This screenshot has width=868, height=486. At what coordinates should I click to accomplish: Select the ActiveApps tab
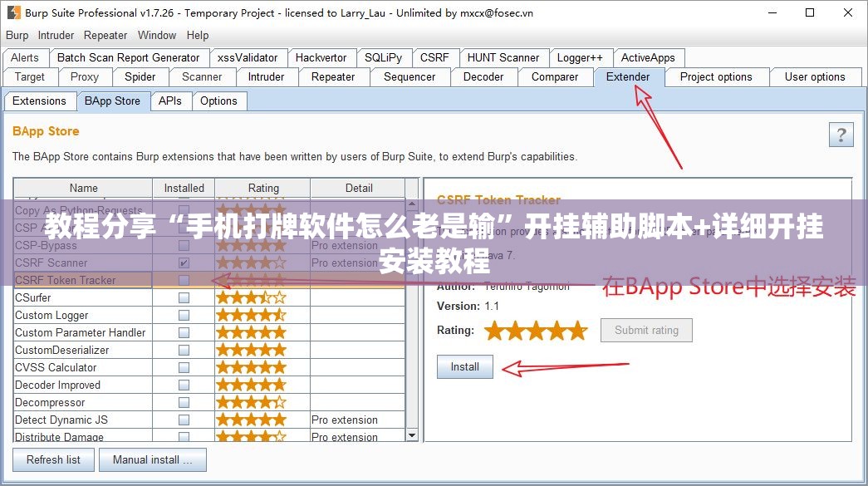(648, 57)
